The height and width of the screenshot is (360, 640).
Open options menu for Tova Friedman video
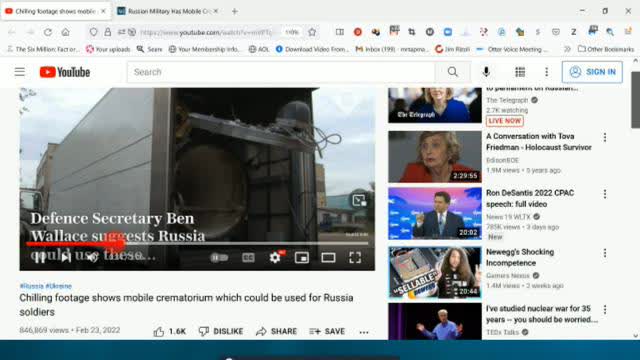point(605,138)
